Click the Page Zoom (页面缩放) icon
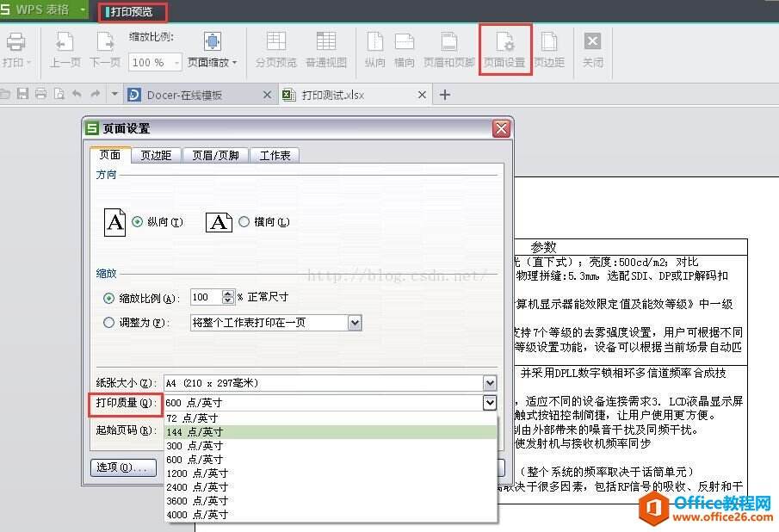 [212, 41]
